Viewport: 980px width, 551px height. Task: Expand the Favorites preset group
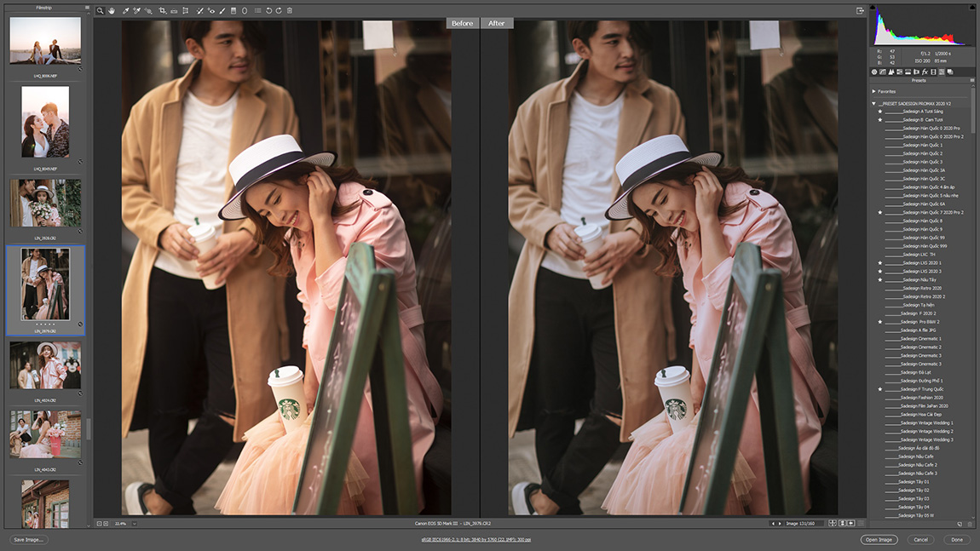pos(873,91)
